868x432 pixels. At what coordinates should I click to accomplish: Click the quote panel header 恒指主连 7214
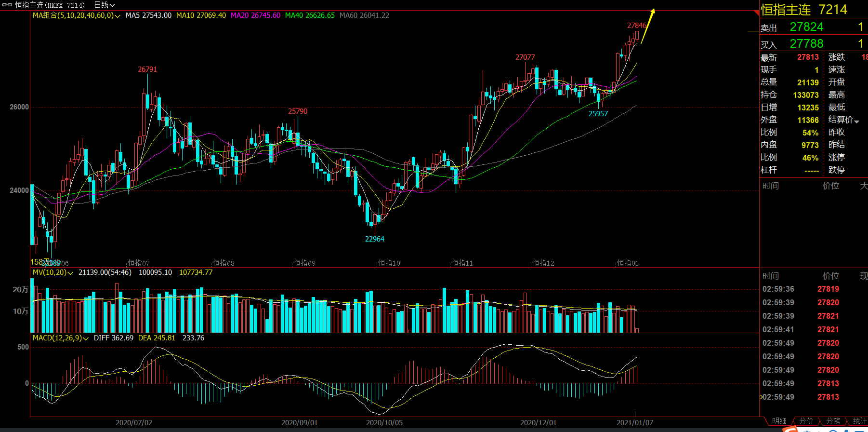coord(804,10)
